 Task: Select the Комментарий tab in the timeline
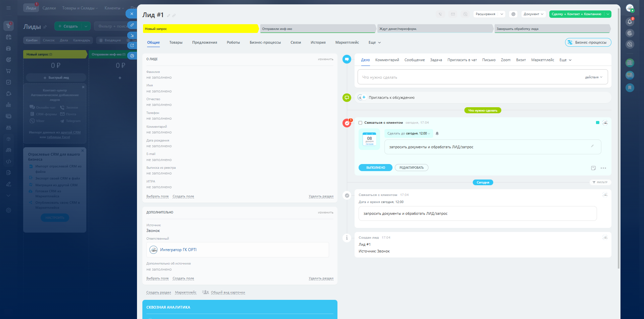click(x=387, y=60)
